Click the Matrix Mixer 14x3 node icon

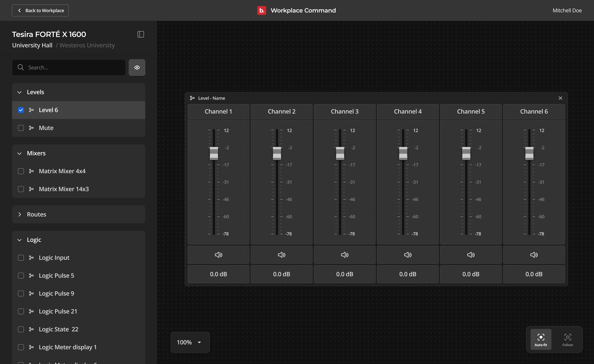coord(31,189)
